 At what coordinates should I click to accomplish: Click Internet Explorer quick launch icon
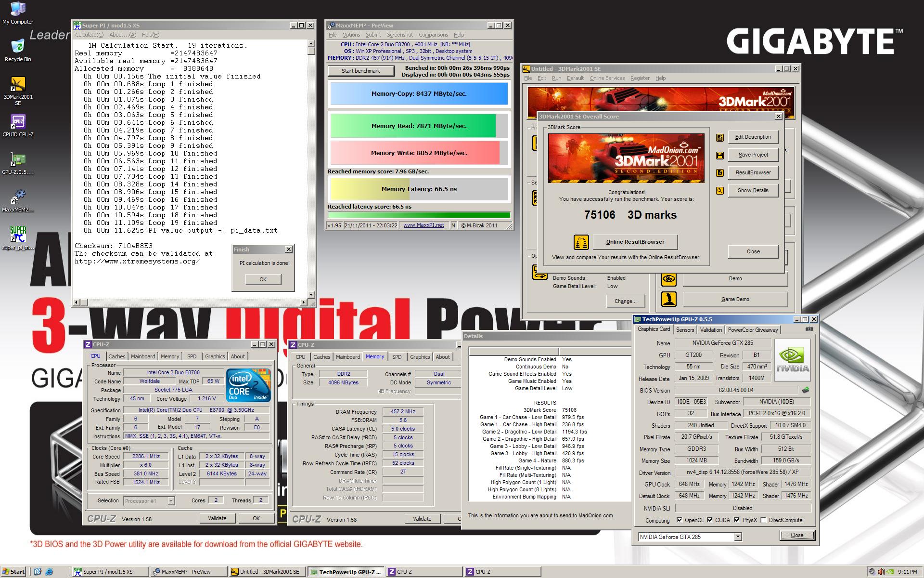(49, 572)
